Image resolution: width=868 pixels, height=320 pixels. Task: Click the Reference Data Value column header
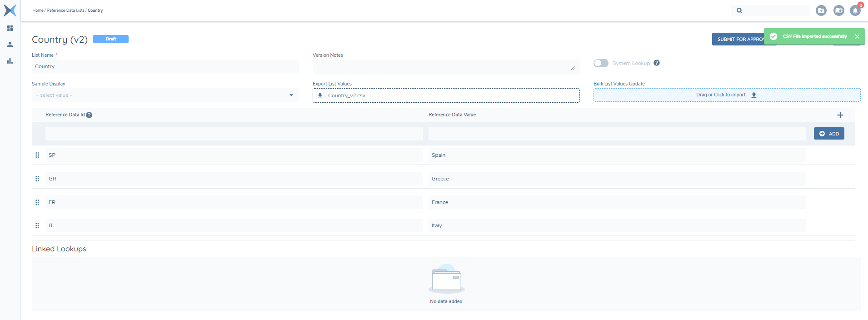(452, 115)
